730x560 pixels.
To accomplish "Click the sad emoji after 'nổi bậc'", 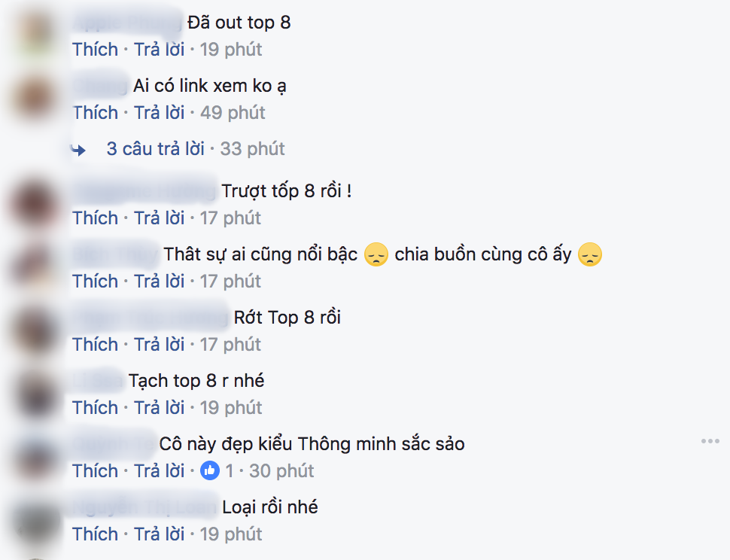I will (376, 254).
